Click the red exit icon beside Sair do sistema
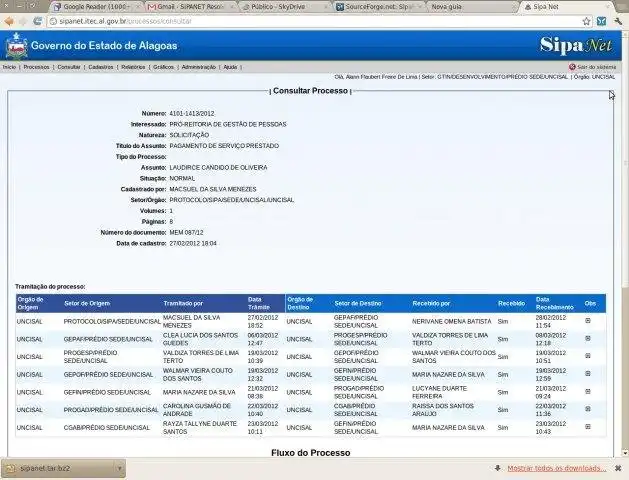This screenshot has height=480, width=629. click(x=572, y=67)
